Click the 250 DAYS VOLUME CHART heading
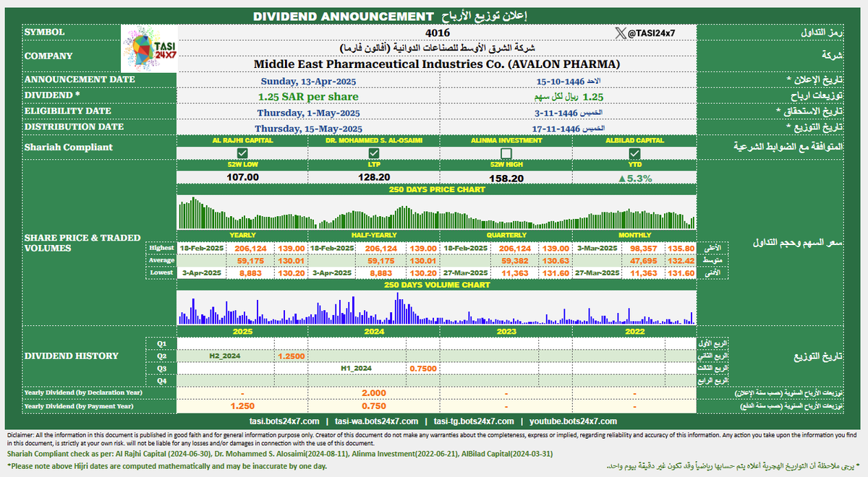Viewport: 868px width, 477px height. point(436,285)
